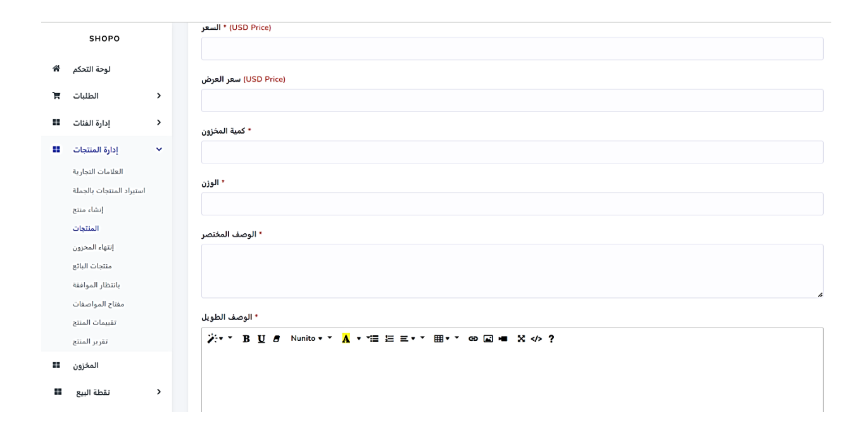
Task: Expand the paragraph alignment dropdown
Action: [x=412, y=339]
